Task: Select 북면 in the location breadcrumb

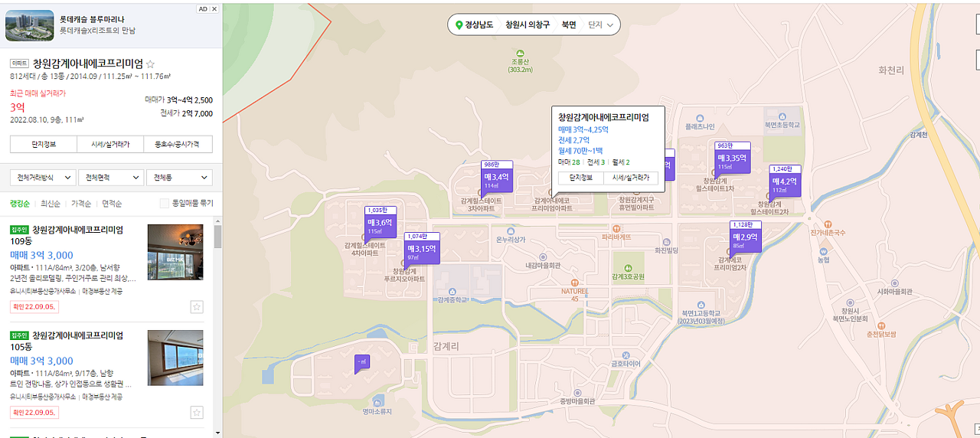Action: click(568, 25)
